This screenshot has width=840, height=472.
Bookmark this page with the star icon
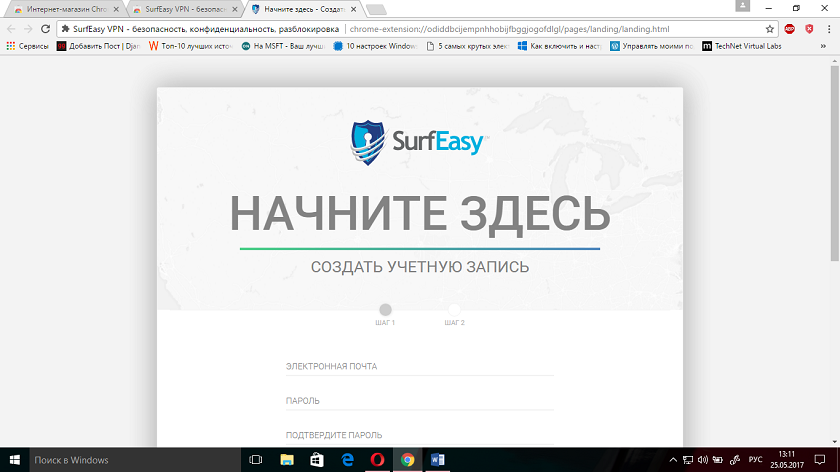click(x=769, y=29)
